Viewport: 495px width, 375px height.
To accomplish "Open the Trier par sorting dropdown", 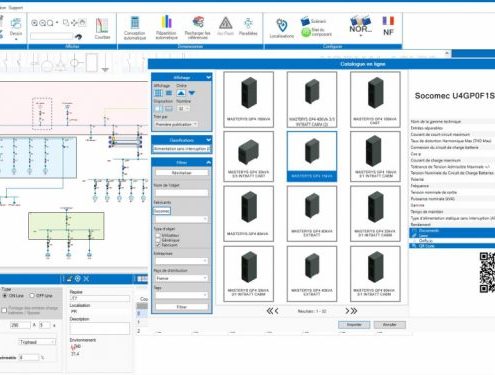I will click(x=176, y=124).
